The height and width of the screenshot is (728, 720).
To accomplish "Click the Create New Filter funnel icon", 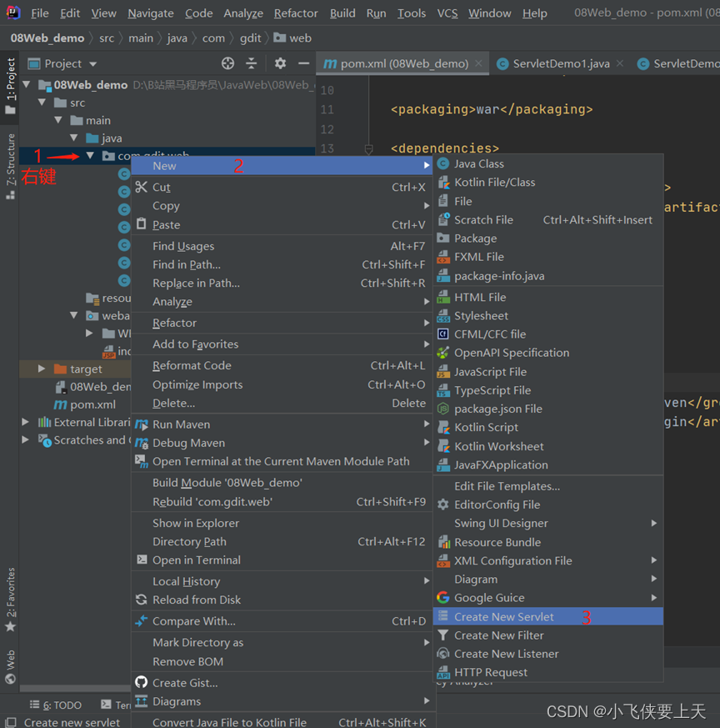I will [x=443, y=635].
